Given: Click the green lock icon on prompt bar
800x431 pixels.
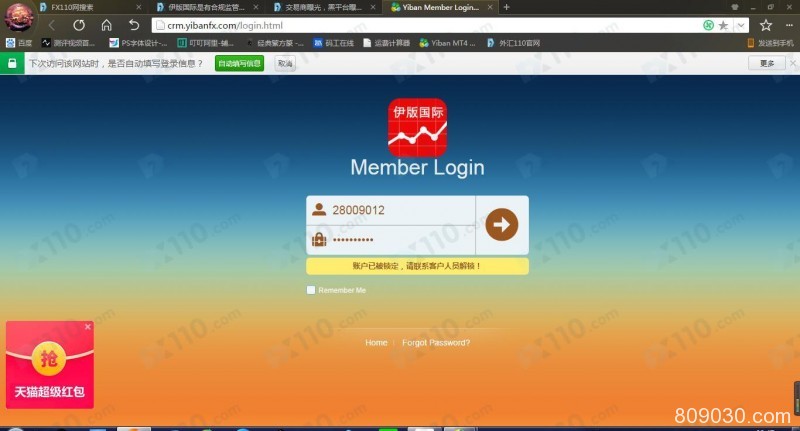Looking at the screenshot, I should [x=12, y=63].
